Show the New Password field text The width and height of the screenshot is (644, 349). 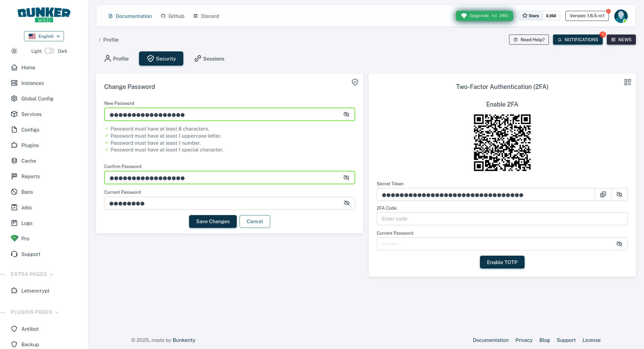(x=346, y=114)
